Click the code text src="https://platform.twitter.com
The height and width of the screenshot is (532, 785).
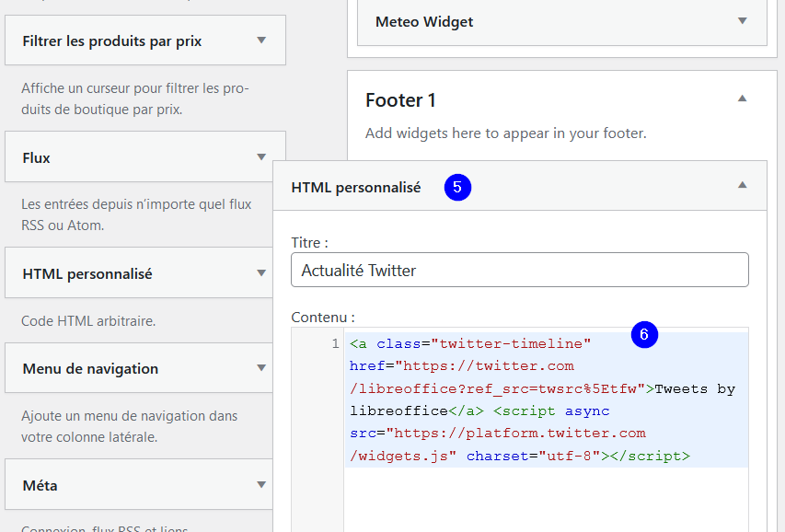[498, 433]
